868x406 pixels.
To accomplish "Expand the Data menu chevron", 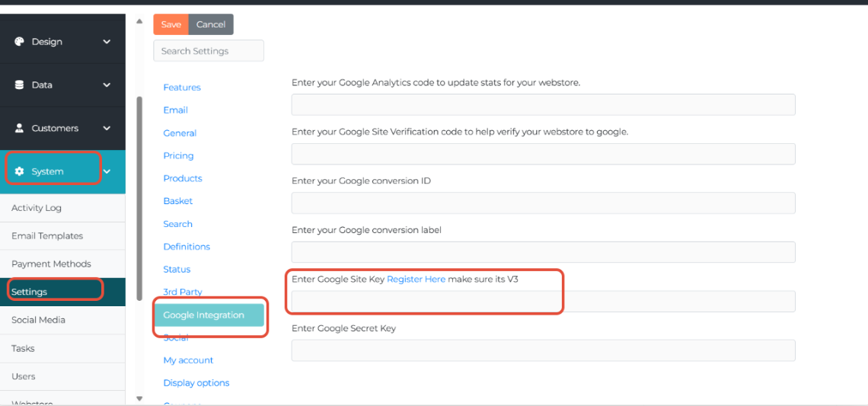I will [x=107, y=85].
